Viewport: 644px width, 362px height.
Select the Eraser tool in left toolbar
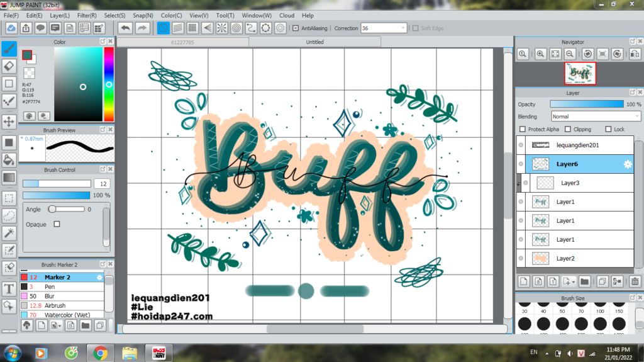click(x=9, y=66)
